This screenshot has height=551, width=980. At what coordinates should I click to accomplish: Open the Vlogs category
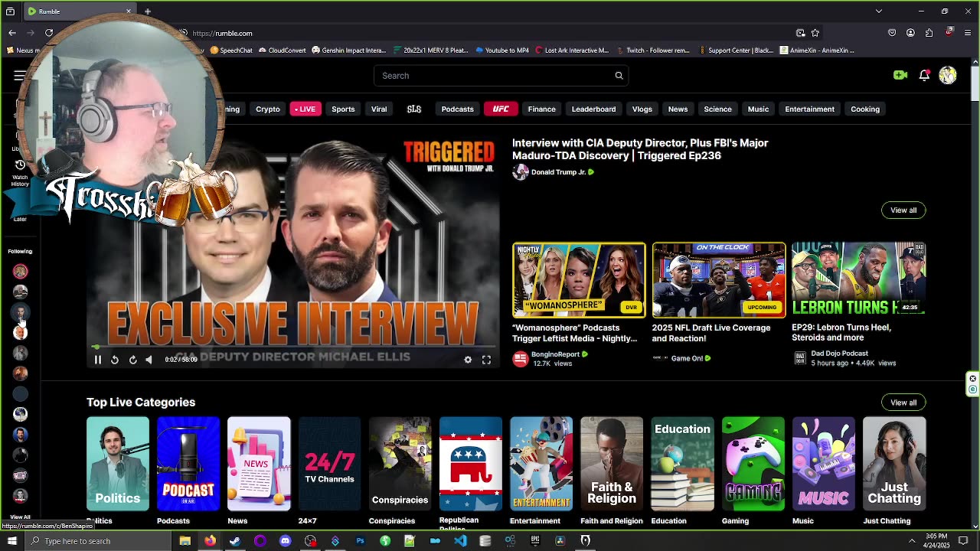[x=642, y=109]
